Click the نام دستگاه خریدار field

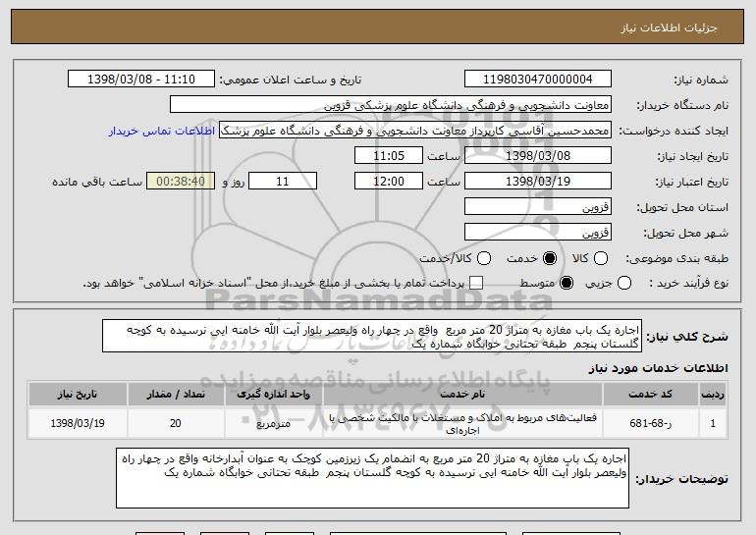[x=391, y=105]
